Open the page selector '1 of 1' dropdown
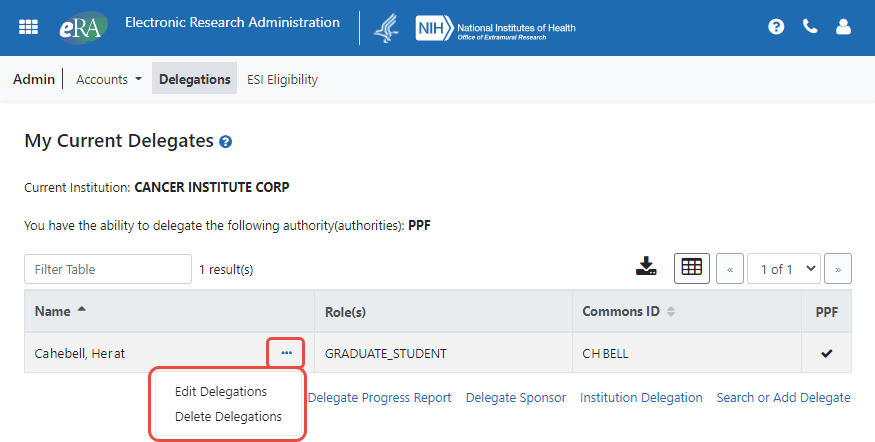Image resolution: width=875 pixels, height=442 pixels. pos(783,269)
